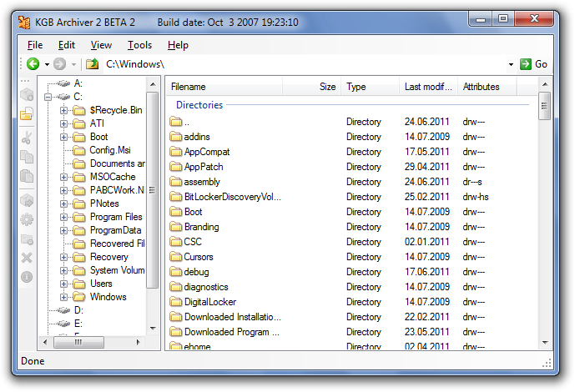Click the folder tree vertical scrollbar thumb
This screenshot has width=575, height=392.
point(153,190)
